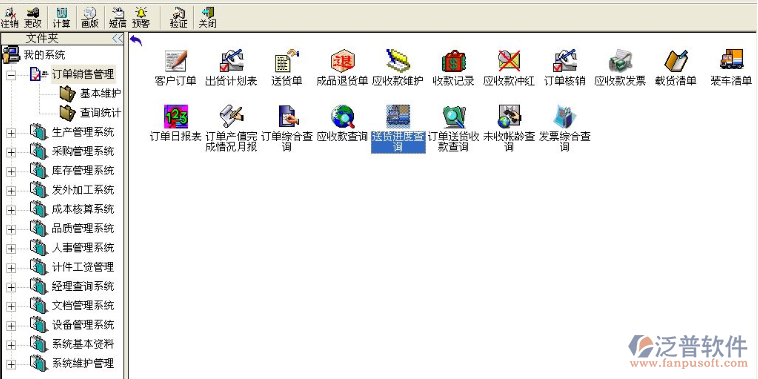
Task: Expand the 生产管理系统 tree node
Action: 11,133
